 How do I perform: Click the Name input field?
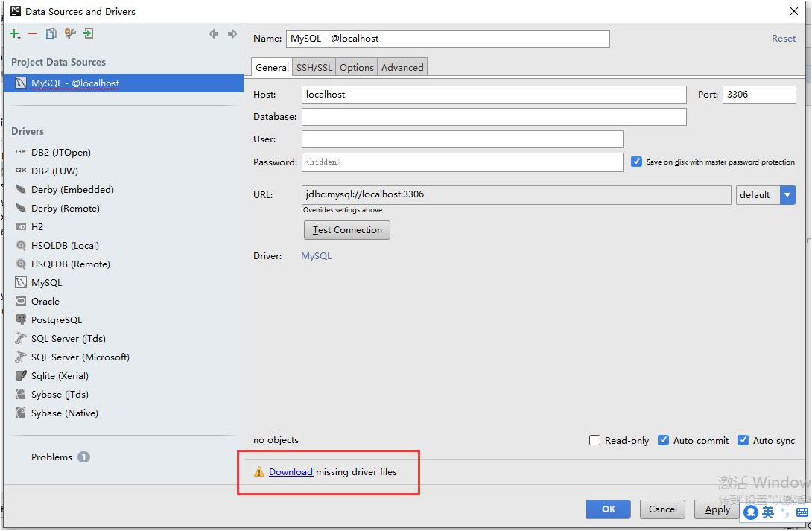click(x=448, y=39)
